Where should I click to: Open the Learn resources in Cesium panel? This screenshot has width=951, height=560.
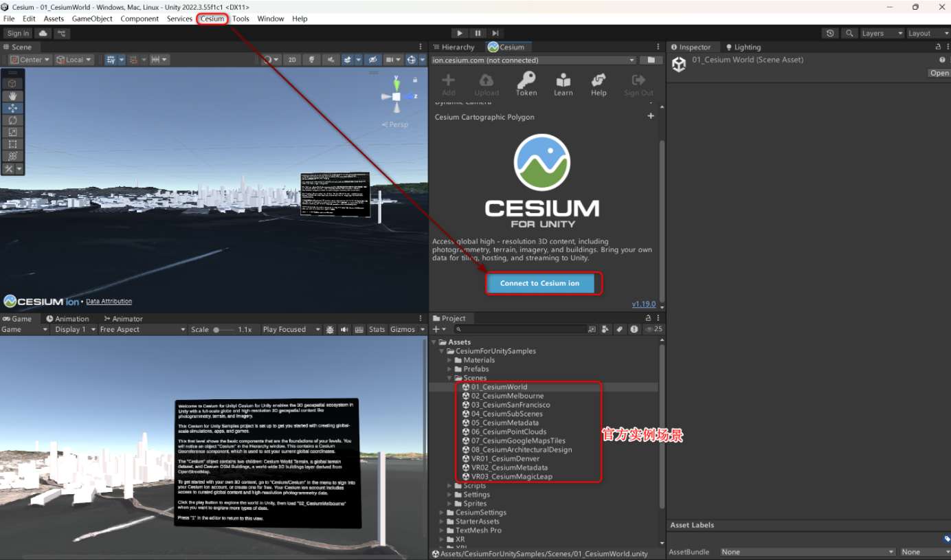point(563,85)
